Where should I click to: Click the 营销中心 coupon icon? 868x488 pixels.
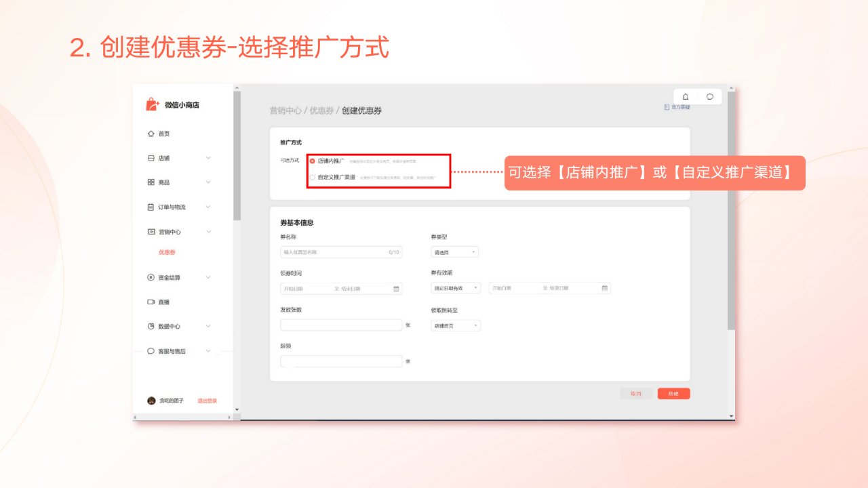coord(151,232)
